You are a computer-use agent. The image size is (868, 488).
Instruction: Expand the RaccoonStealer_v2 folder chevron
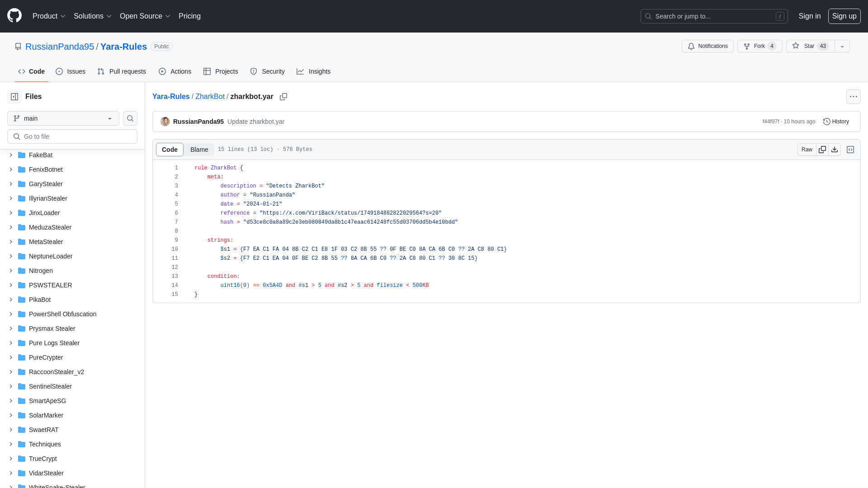pos(11,372)
